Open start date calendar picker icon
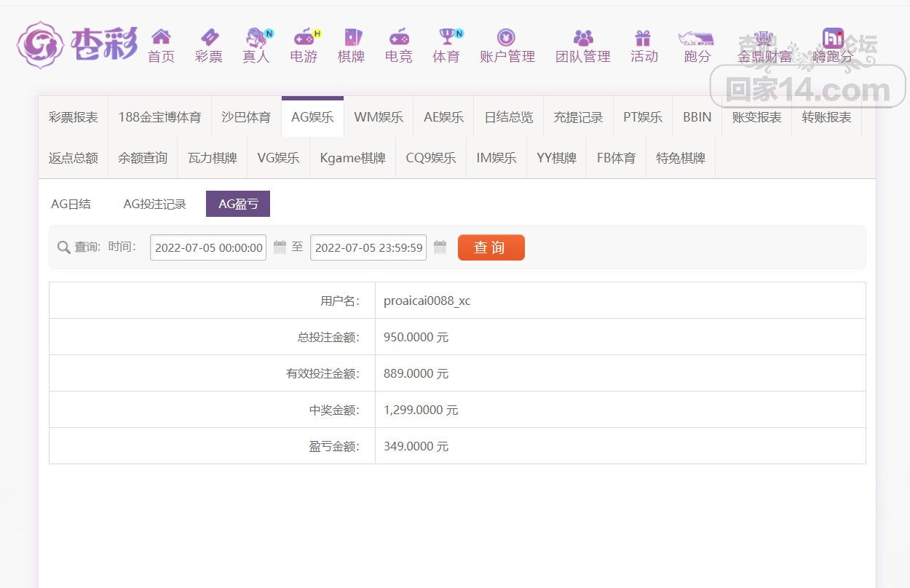910x588 pixels. coord(280,247)
